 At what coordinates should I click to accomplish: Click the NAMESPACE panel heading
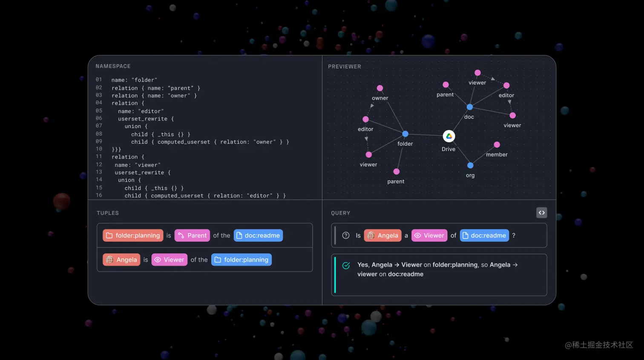pyautogui.click(x=113, y=66)
